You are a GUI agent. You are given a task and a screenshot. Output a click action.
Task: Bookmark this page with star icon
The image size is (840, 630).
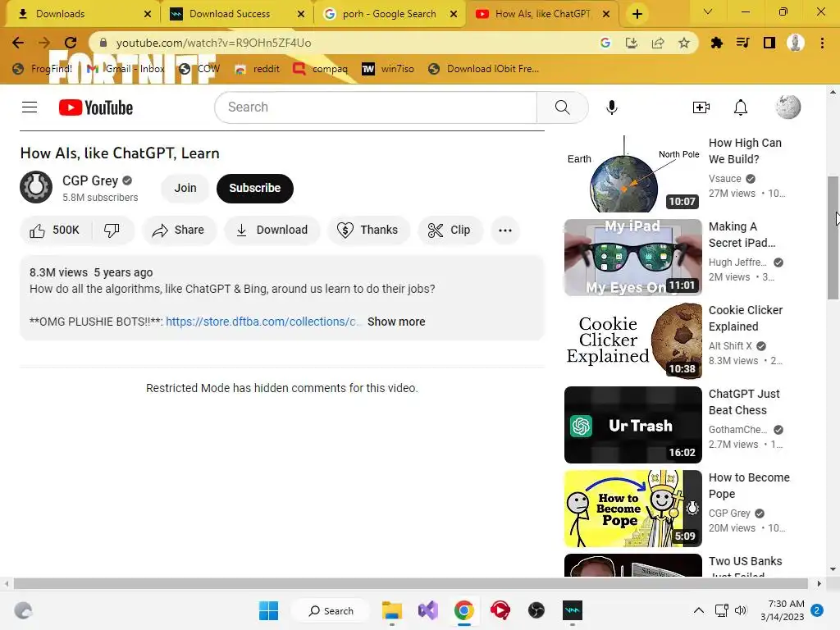pos(684,43)
